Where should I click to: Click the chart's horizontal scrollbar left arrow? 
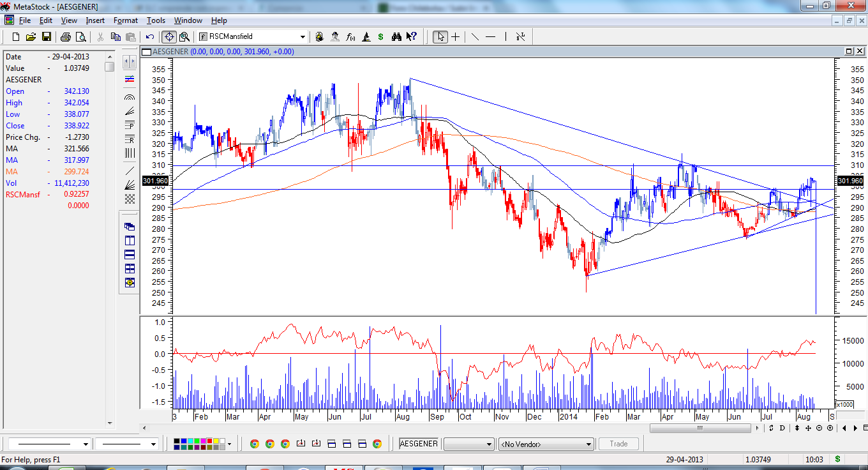tap(144, 428)
